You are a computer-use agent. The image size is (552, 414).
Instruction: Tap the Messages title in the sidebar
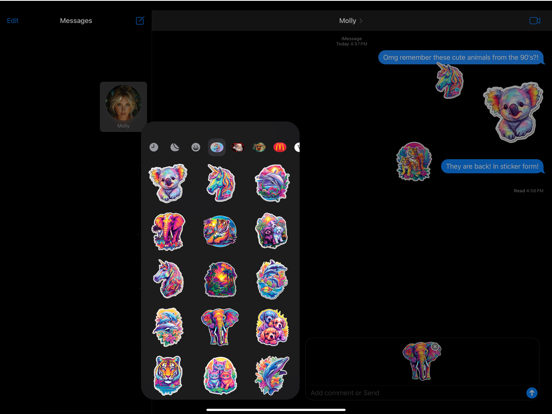pyautogui.click(x=76, y=21)
